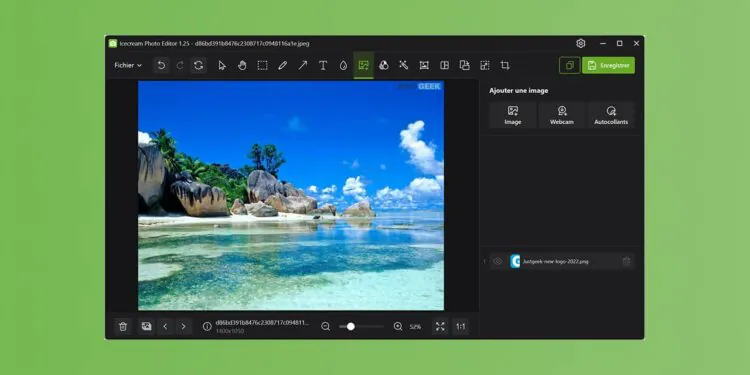Click the file name d86bd391b8476c2308717c094811...
Viewport: 750px width, 375px height.
pyautogui.click(x=262, y=323)
